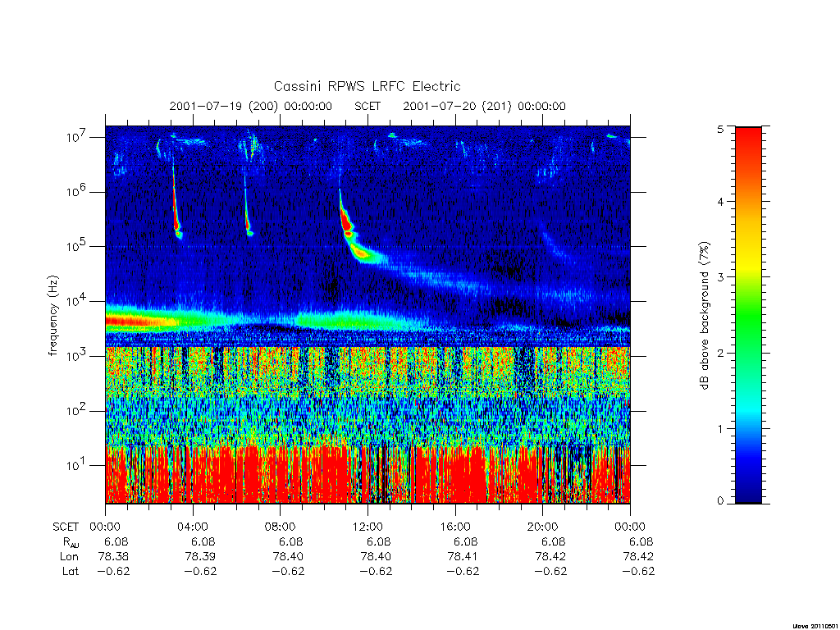
Task: Click the 10^3 frequency tick label
Action: click(x=77, y=356)
